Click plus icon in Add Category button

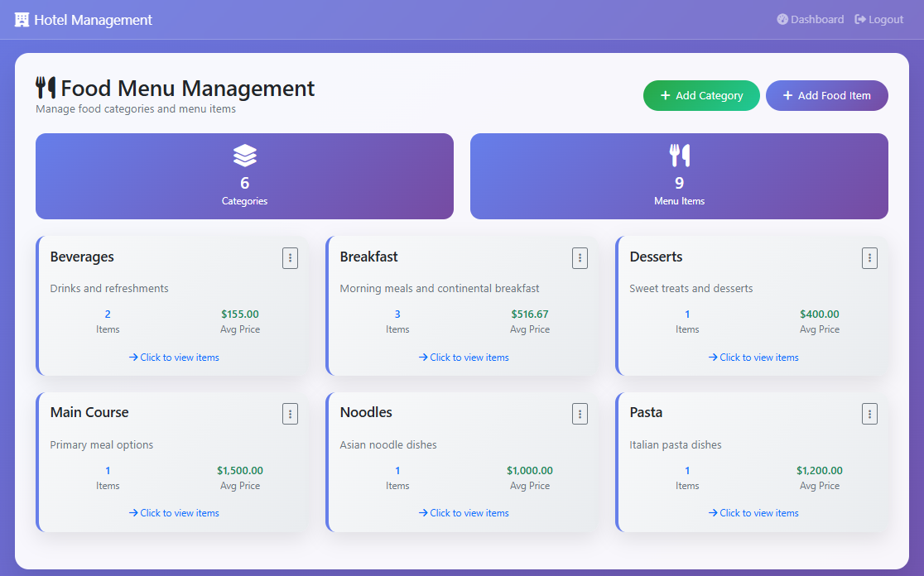[665, 96]
